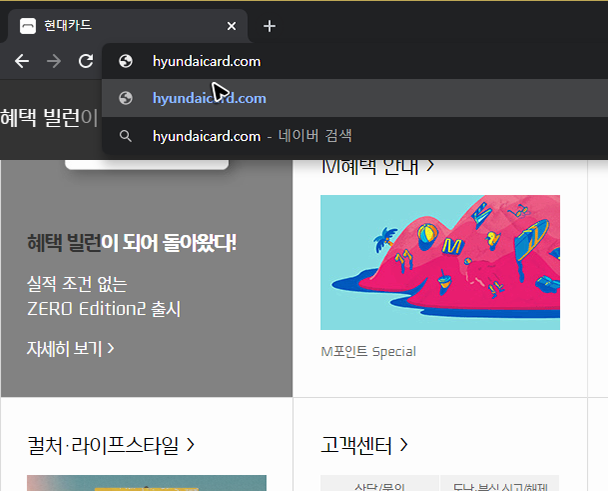Click the address bar with hyundaicard.com
The image size is (608, 491).
click(x=355, y=61)
